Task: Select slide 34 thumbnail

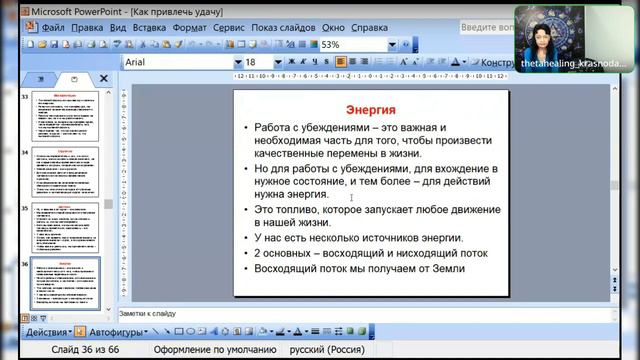Action: pyautogui.click(x=65, y=172)
